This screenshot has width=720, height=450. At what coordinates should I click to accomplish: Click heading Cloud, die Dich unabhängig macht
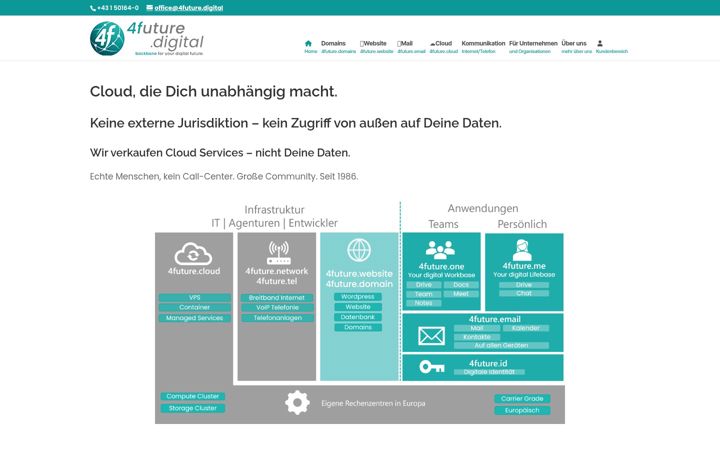tap(214, 91)
